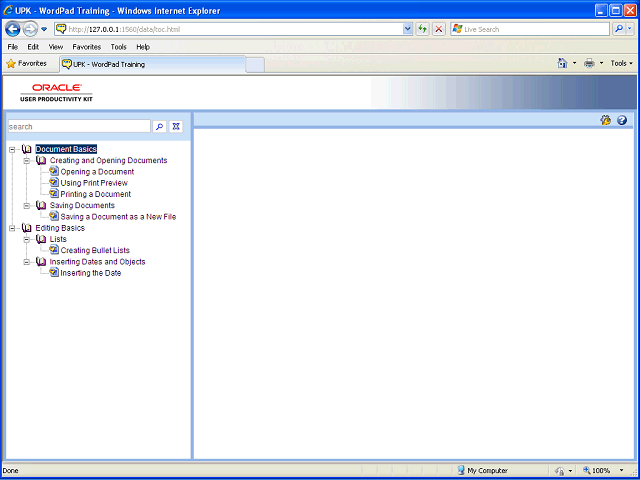This screenshot has height=480, width=640.
Task: Open the UPK Preferences gear icon
Action: (x=605, y=120)
